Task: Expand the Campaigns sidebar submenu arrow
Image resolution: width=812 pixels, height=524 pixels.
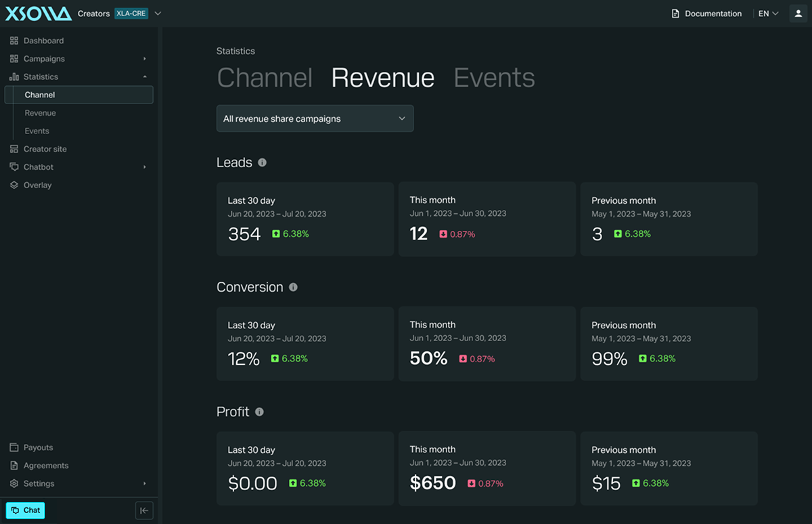Action: 145,59
